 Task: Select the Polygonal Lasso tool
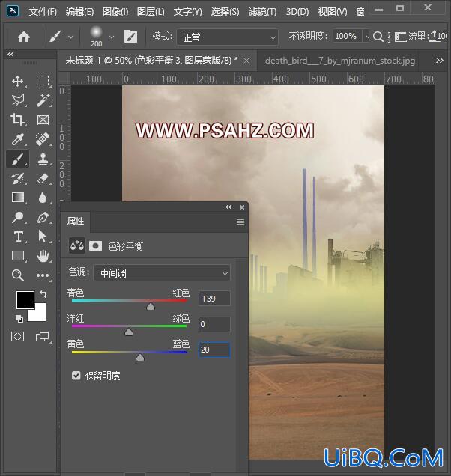pyautogui.click(x=18, y=100)
